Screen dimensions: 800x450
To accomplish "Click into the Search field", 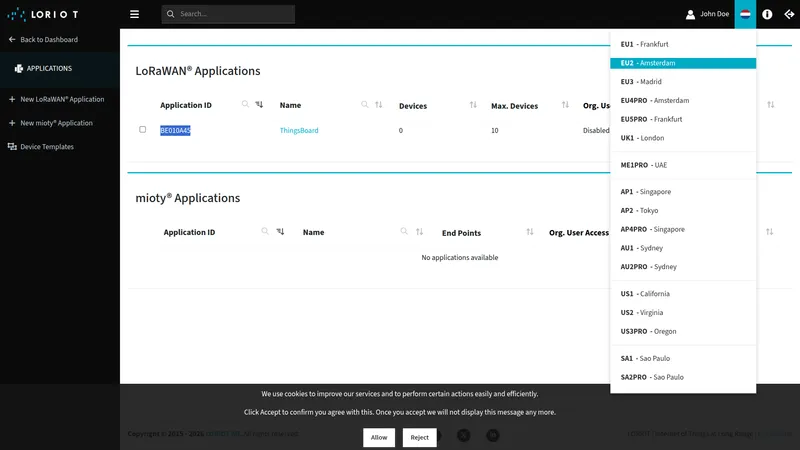I will tap(228, 14).
